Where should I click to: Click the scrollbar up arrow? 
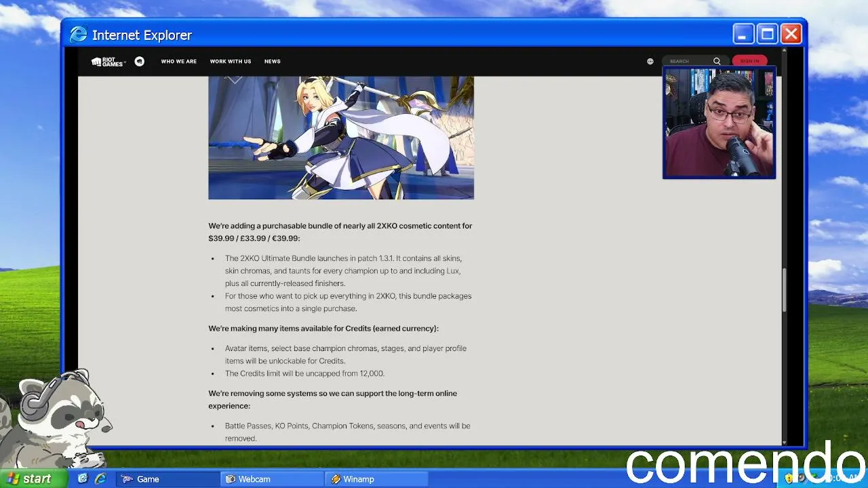click(785, 51)
